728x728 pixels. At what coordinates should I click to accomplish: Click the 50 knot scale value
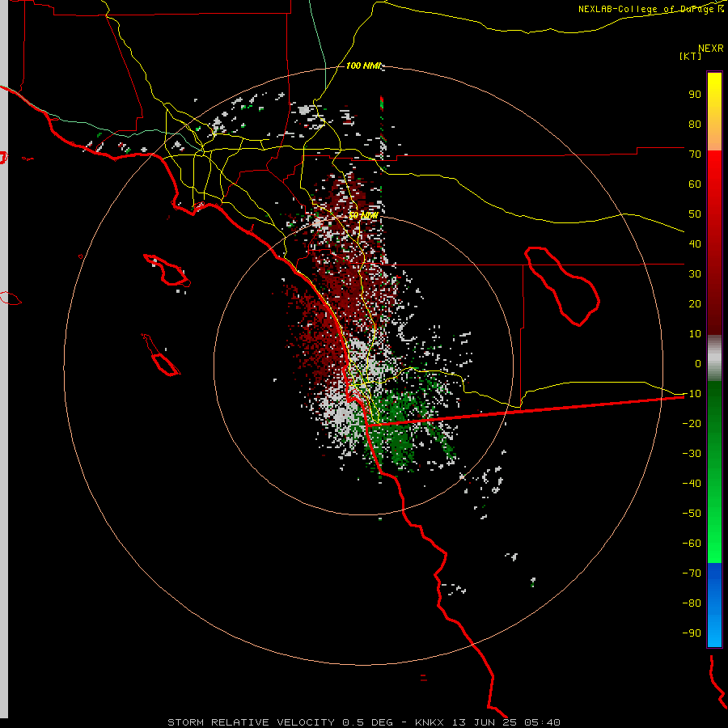point(695,214)
